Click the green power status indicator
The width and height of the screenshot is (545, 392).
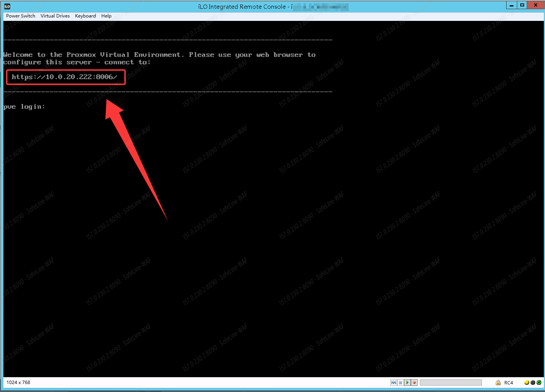pyautogui.click(x=539, y=383)
